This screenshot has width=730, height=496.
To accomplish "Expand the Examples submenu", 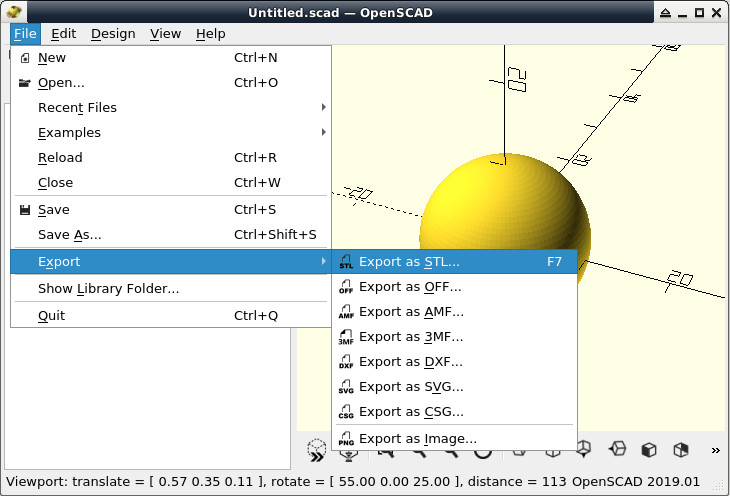I will (x=171, y=133).
